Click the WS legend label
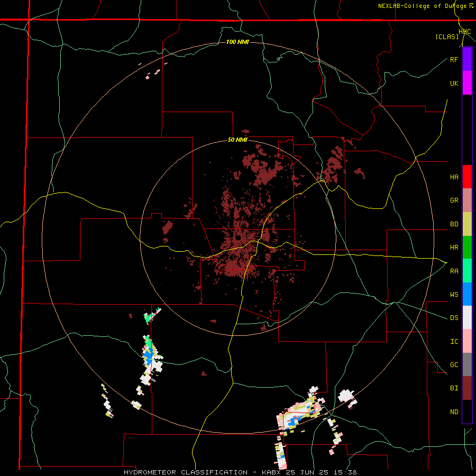Screen dimensions: 476x476 click(454, 295)
